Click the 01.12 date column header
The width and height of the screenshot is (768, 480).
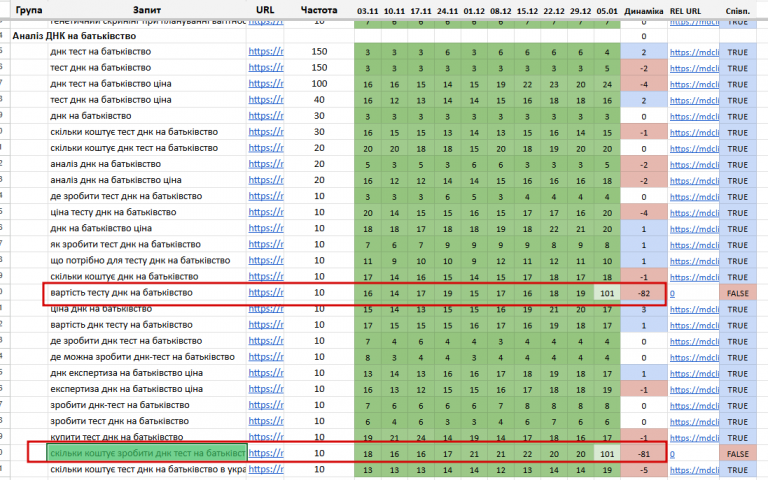[474, 11]
